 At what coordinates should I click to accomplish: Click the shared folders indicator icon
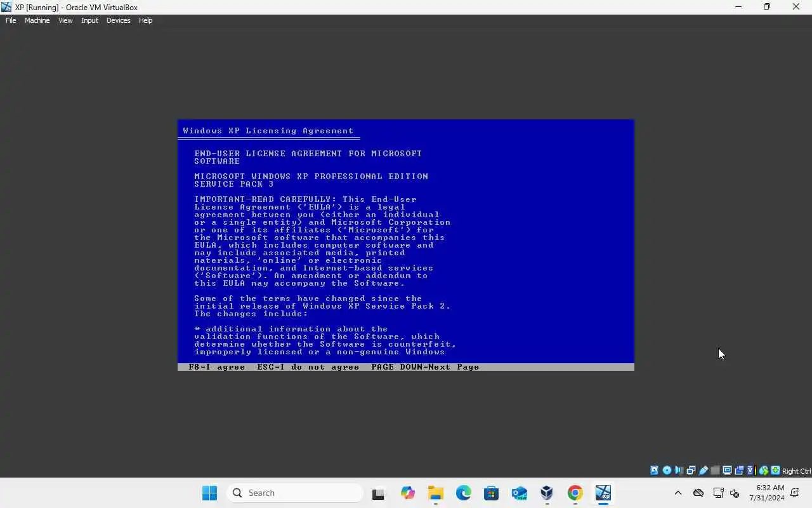tap(715, 471)
